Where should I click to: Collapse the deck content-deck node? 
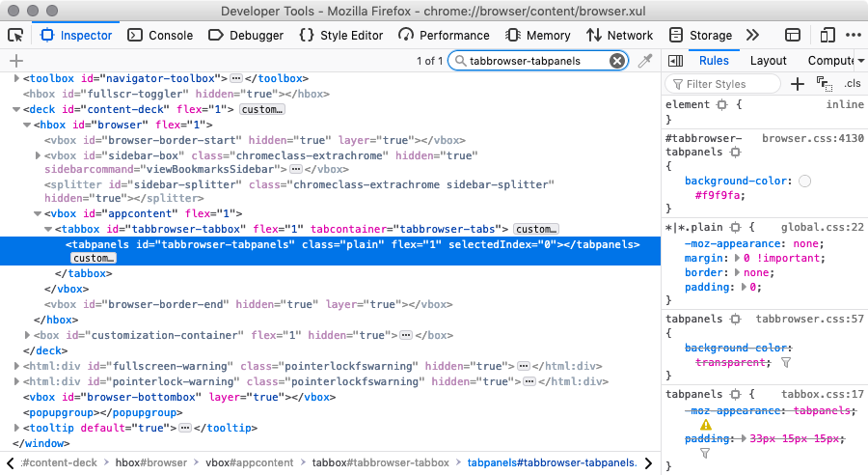(16, 110)
